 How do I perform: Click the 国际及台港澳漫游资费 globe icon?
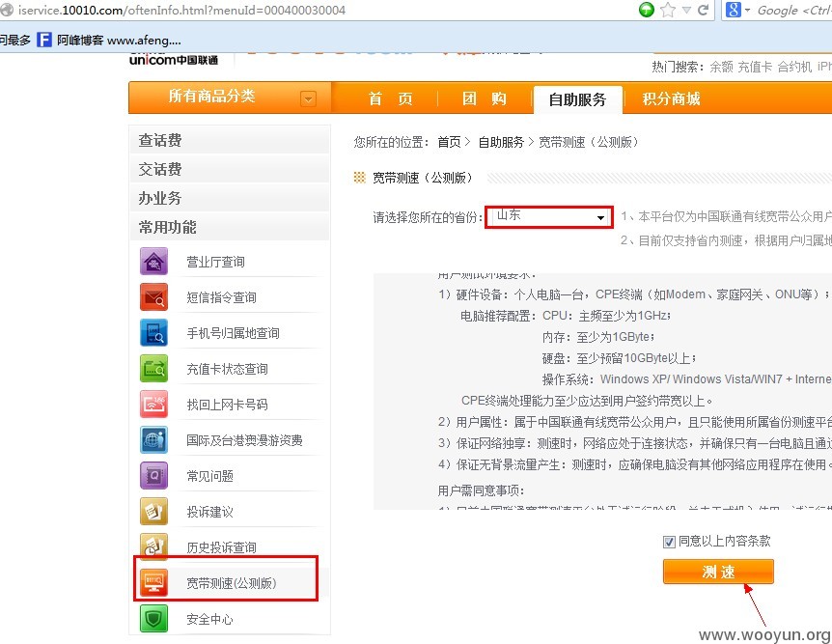click(153, 439)
